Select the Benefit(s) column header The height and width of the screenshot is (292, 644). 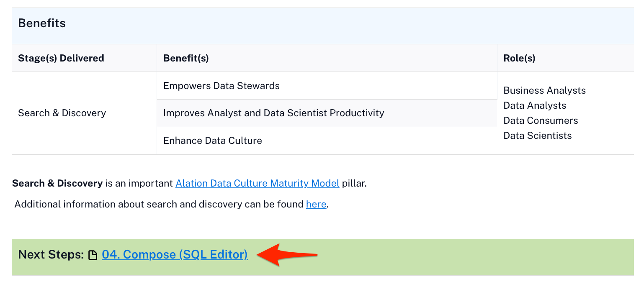click(186, 58)
